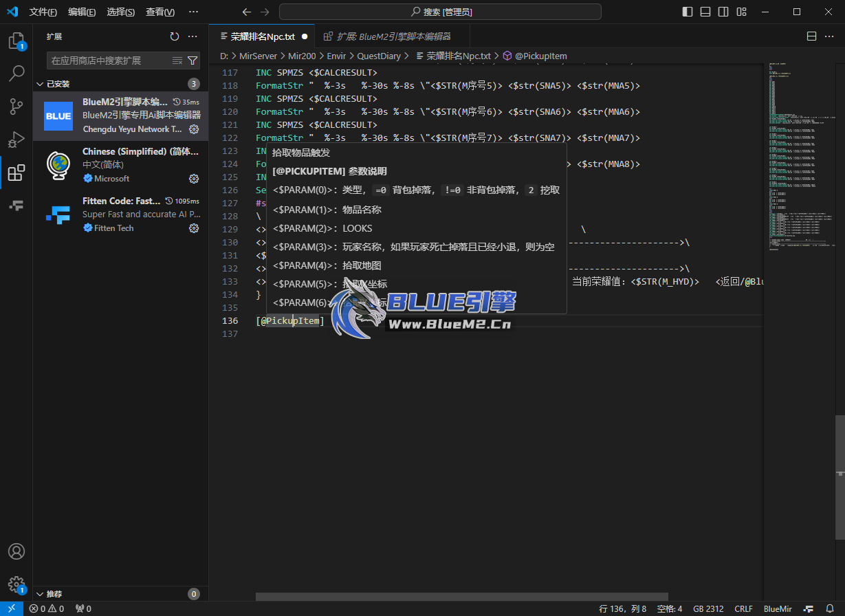Open manage gear for Fitten Code
Viewport: 845px width, 616px height.
click(x=194, y=228)
